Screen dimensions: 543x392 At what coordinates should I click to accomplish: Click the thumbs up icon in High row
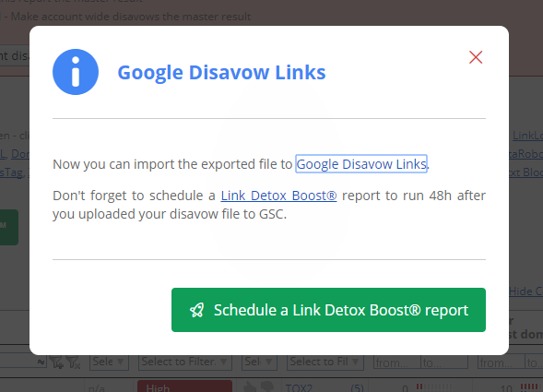[249, 386]
